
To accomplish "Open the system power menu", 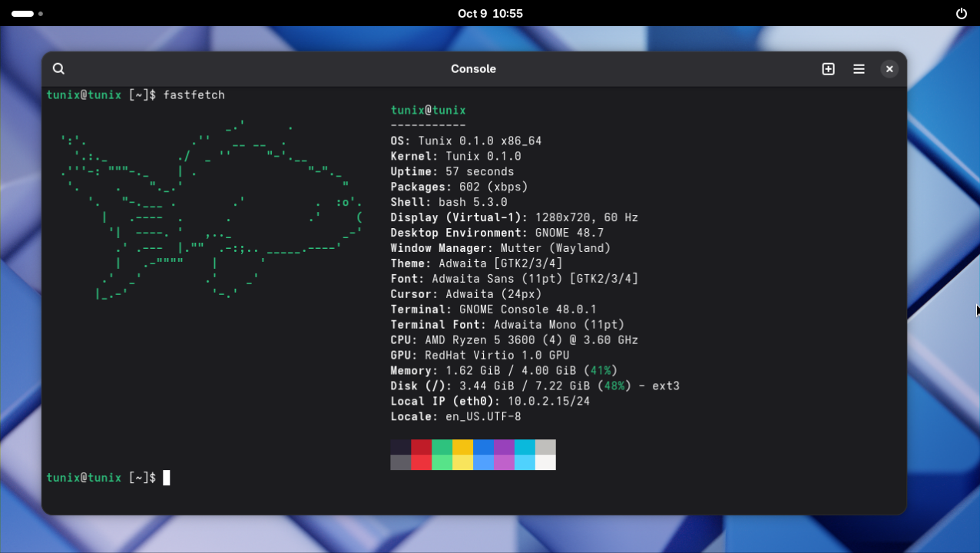I will pyautogui.click(x=961, y=14).
